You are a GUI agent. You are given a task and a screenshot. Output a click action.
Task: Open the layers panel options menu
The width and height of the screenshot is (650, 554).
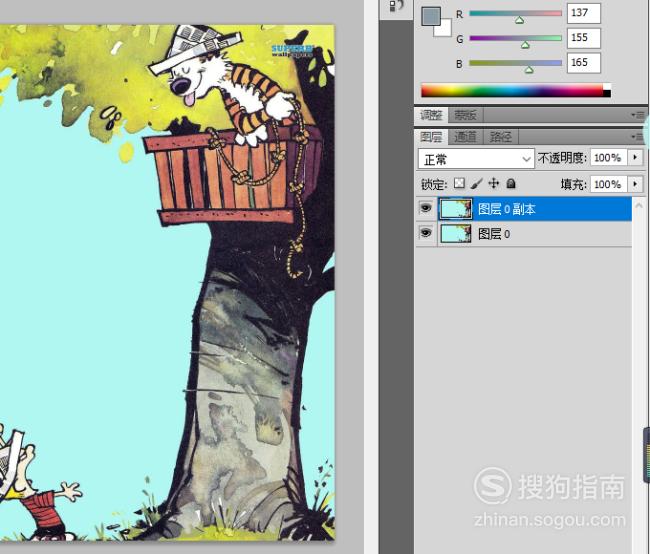coord(638,136)
